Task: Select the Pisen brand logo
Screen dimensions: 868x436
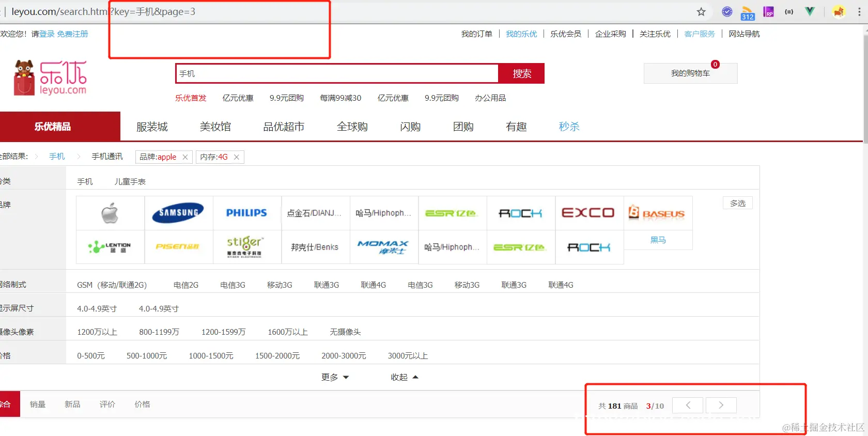Action: point(178,247)
